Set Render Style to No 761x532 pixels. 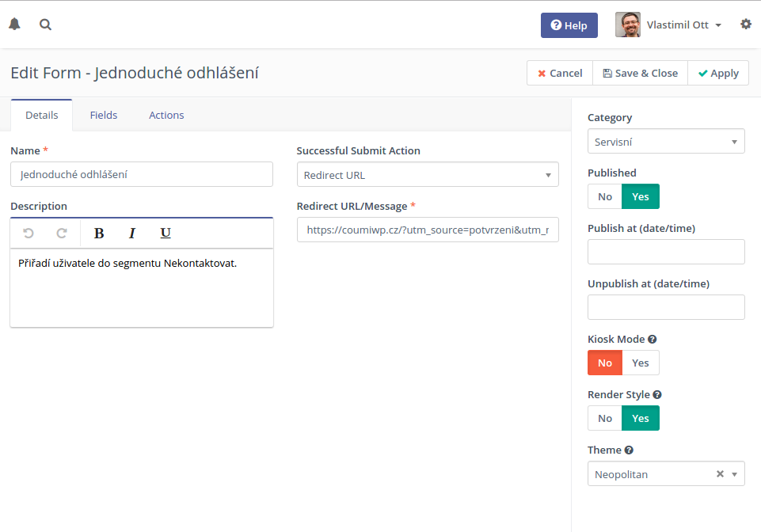(605, 419)
